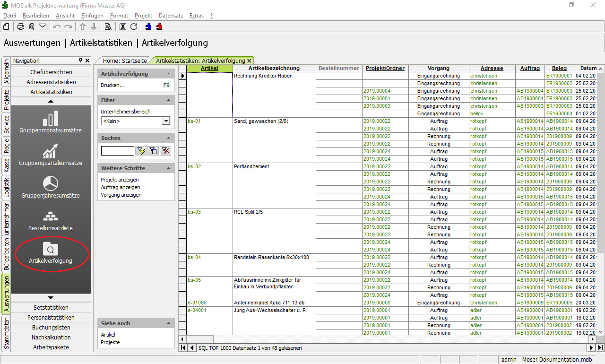Collapse the Filter panel section
The height and width of the screenshot is (364, 605).
pos(169,100)
